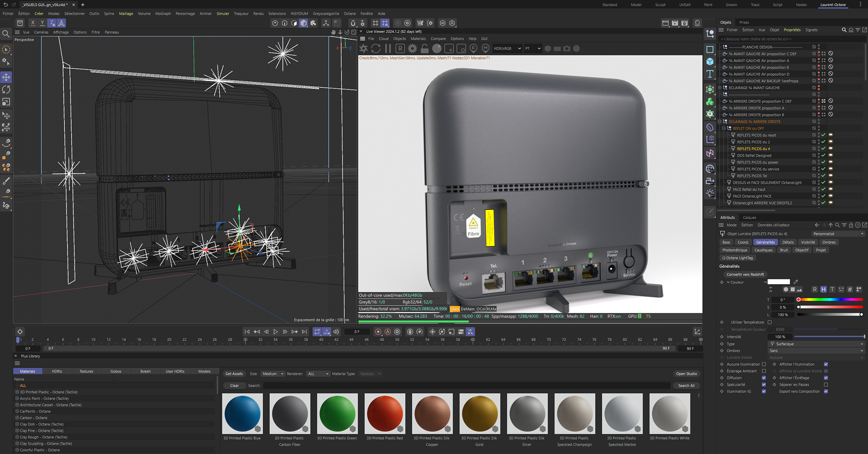This screenshot has height=454, width=868.
Task: Click the eyedropper next to Couleur swatch
Action: click(796, 282)
